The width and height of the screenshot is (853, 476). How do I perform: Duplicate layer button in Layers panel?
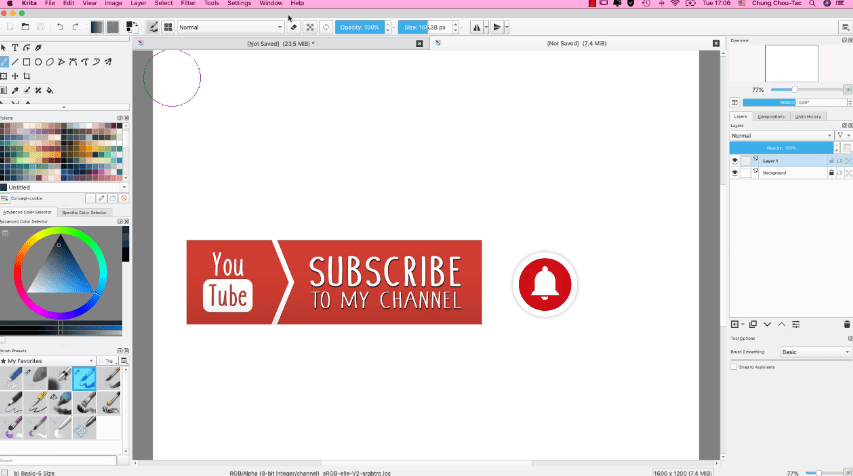pyautogui.click(x=753, y=324)
